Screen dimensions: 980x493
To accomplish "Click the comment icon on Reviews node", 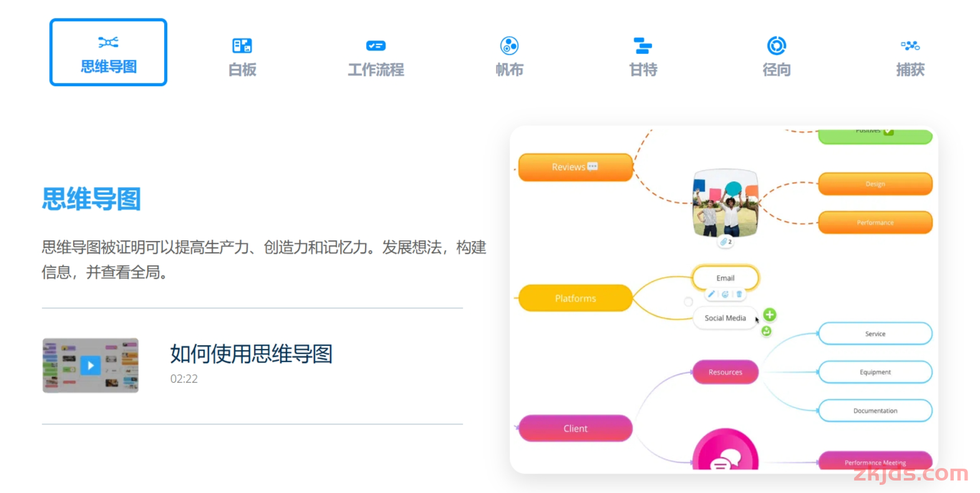I will tap(593, 166).
